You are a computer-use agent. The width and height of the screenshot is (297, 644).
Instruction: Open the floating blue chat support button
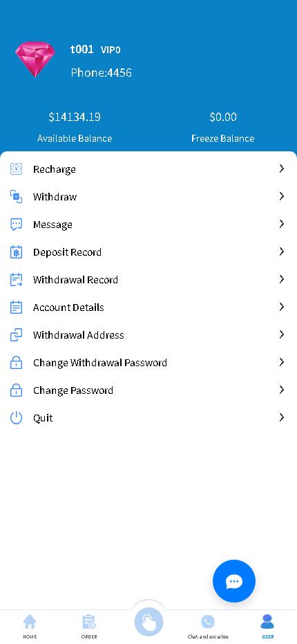coord(234,581)
